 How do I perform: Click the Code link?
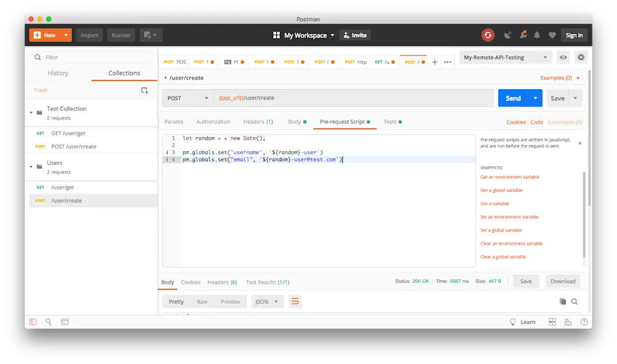[x=537, y=122]
